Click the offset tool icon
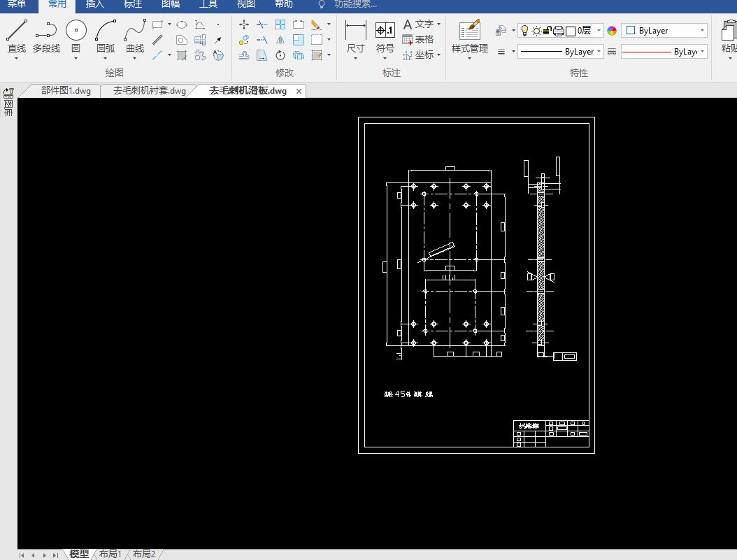Viewport: 737px width, 560px height. [x=244, y=55]
